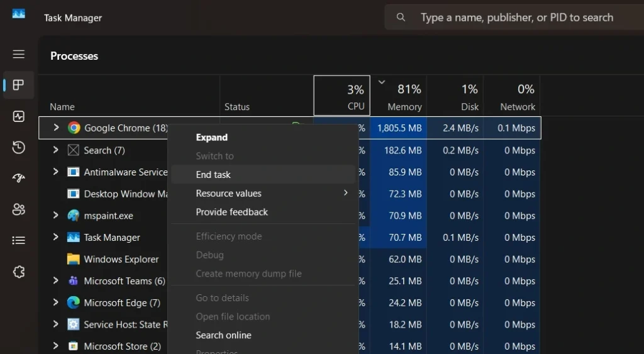This screenshot has height=354, width=644.
Task: Select Provide feedback menu item
Action: [263, 212]
